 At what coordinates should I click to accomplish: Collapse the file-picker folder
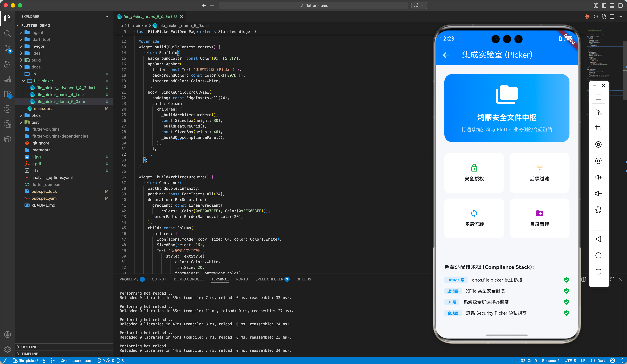pos(43,81)
